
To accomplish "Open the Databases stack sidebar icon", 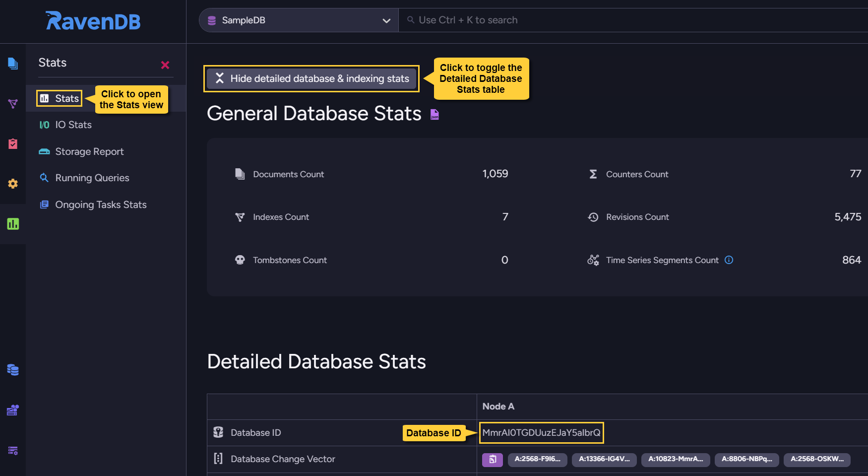I will (13, 370).
